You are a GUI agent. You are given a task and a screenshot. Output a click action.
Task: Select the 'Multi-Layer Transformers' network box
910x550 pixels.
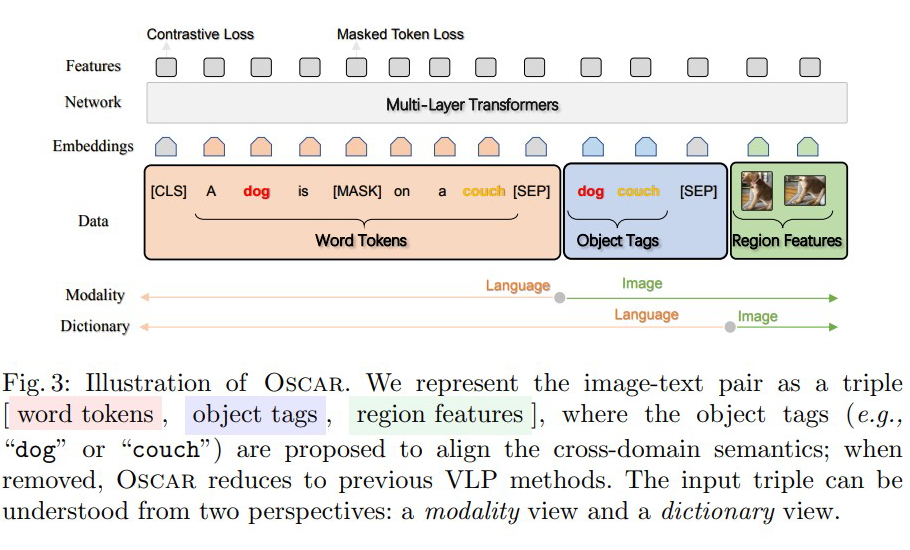point(497,103)
